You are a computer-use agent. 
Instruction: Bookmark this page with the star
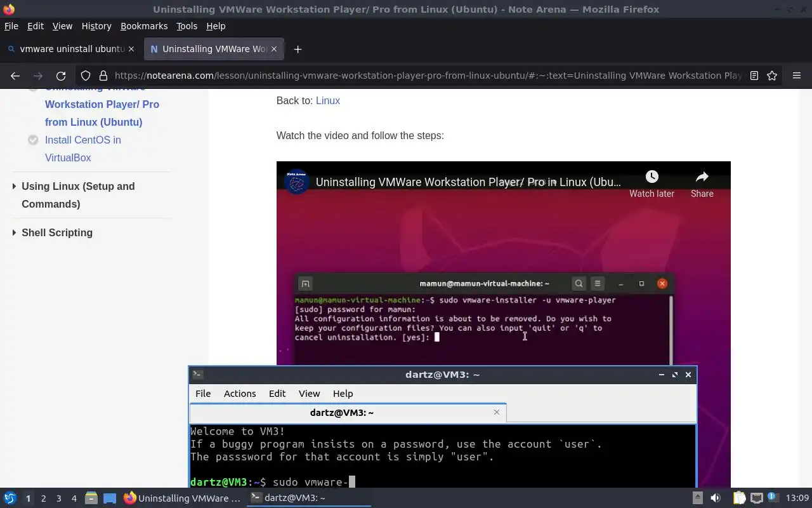click(x=772, y=76)
